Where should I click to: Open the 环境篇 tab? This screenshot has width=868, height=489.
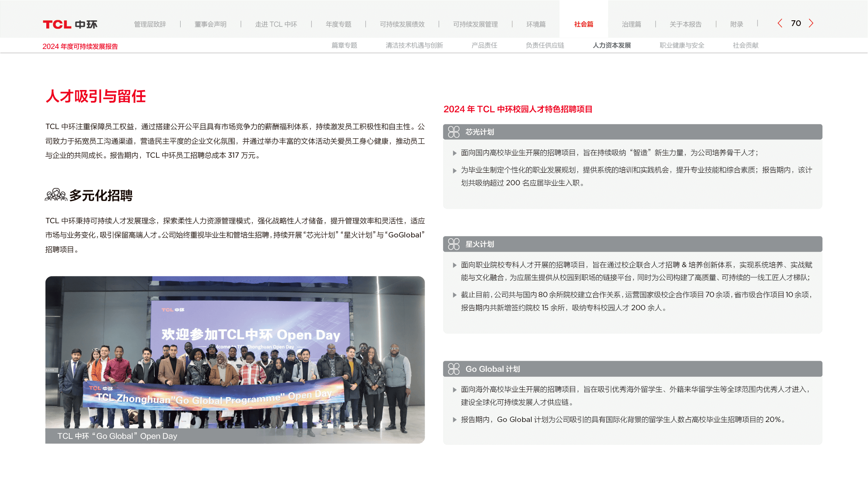(536, 25)
